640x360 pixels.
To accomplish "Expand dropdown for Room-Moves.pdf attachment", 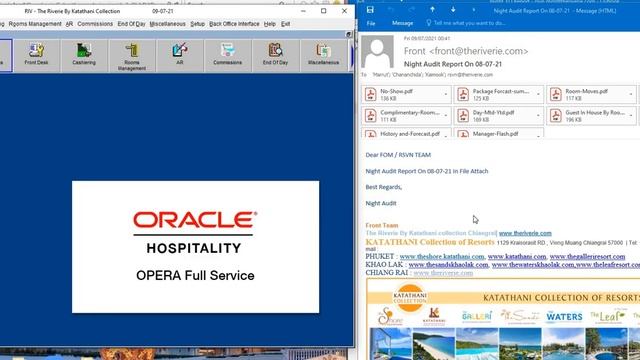I will click(631, 94).
